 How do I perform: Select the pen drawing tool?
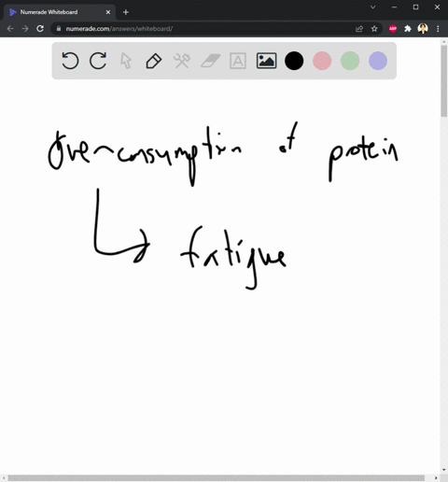[154, 61]
